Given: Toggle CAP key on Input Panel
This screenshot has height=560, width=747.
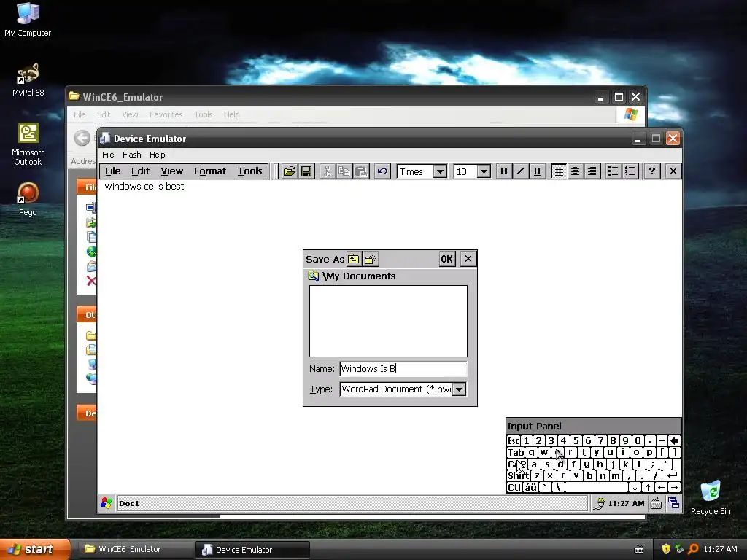Looking at the screenshot, I should pyautogui.click(x=517, y=464).
